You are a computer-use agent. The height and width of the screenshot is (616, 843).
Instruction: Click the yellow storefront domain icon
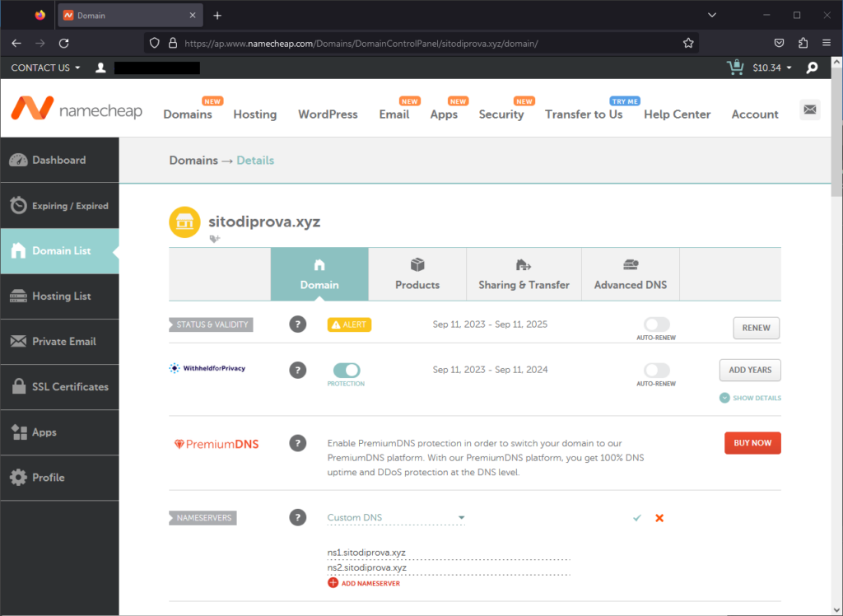click(184, 222)
